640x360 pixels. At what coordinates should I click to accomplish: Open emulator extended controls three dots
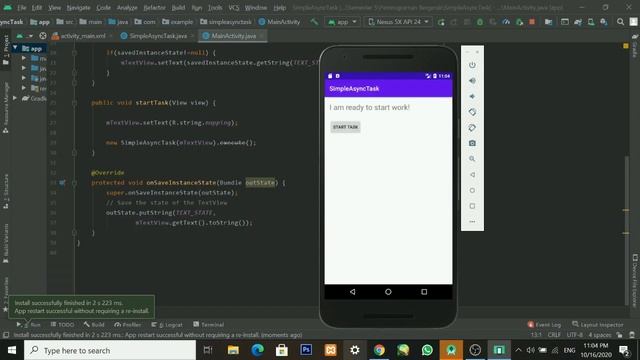[472, 222]
